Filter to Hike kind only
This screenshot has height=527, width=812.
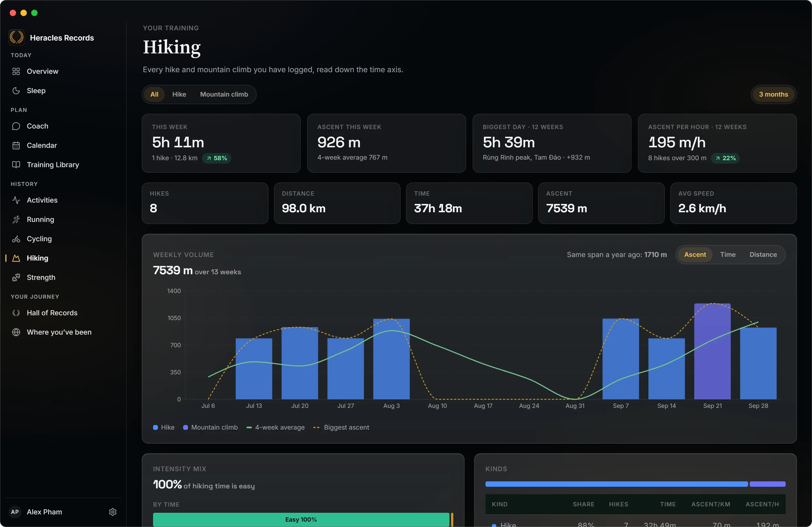point(179,94)
